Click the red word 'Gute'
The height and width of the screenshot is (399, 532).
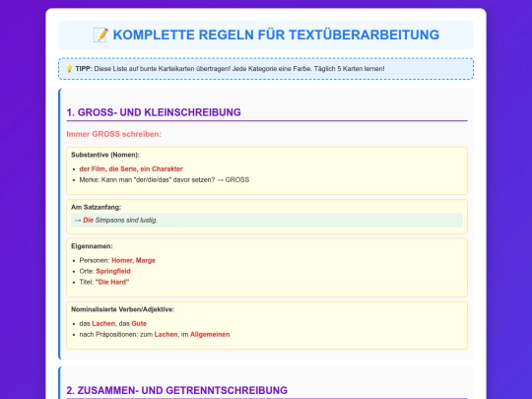[x=139, y=324]
